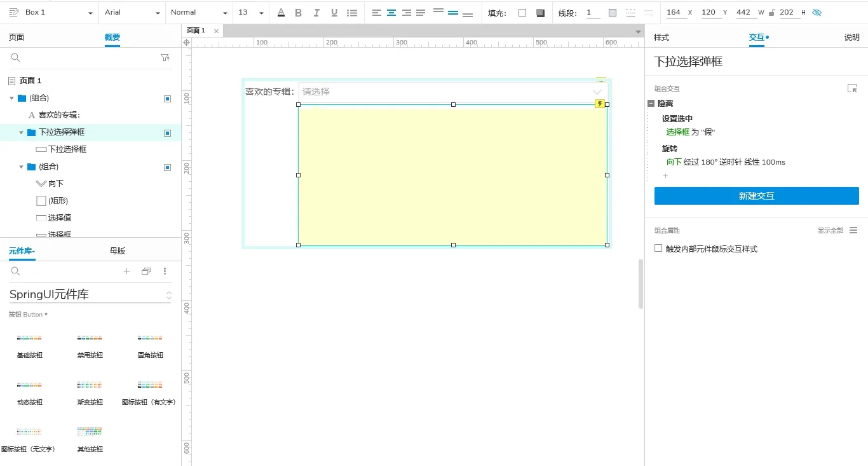Toggle canvas marker for 下拉选择弹框 row

(168, 133)
